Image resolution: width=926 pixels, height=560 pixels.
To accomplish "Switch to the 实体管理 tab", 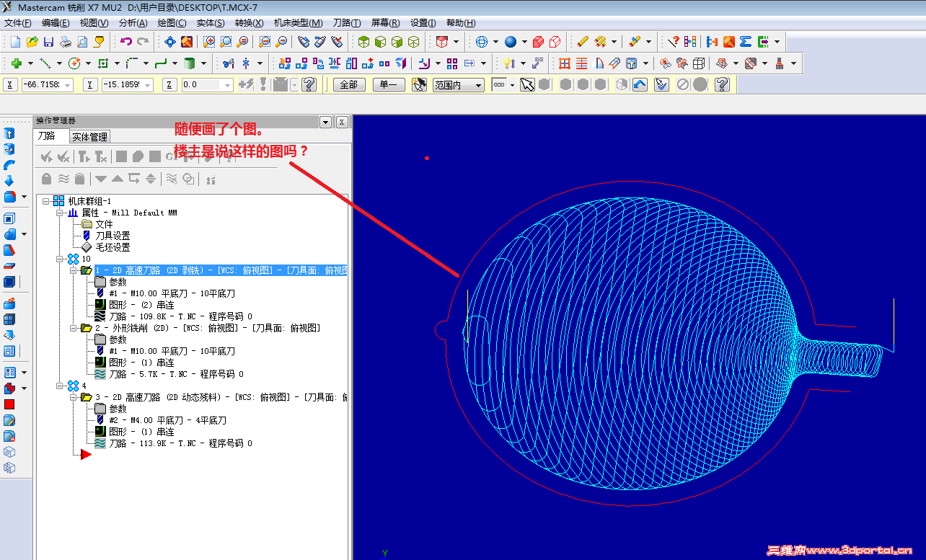I will coord(89,137).
